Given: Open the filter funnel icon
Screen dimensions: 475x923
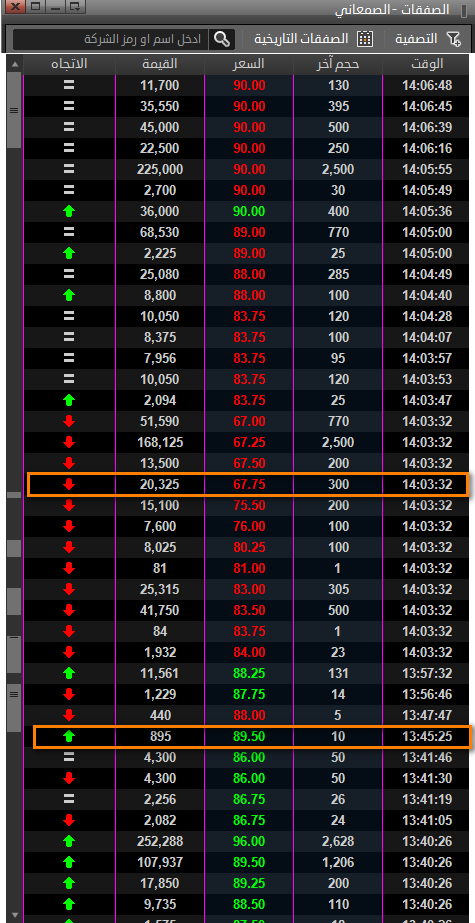Looking at the screenshot, I should tap(453, 39).
